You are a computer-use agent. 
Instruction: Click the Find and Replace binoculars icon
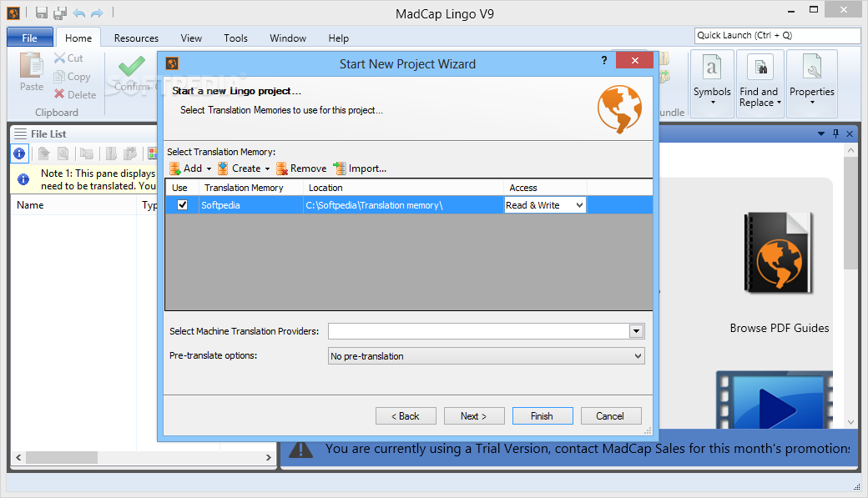[x=760, y=68]
